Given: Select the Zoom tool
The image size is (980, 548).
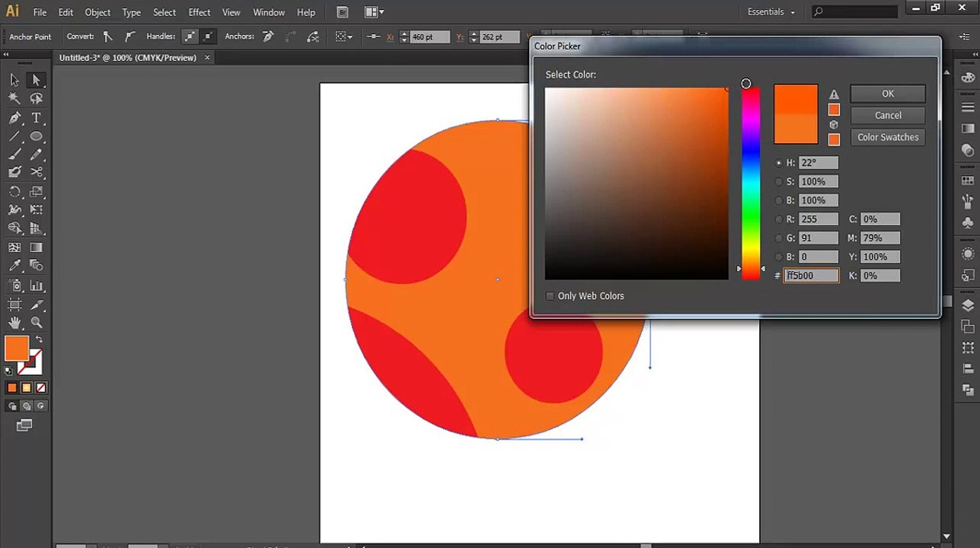Looking at the screenshot, I should pos(36,323).
